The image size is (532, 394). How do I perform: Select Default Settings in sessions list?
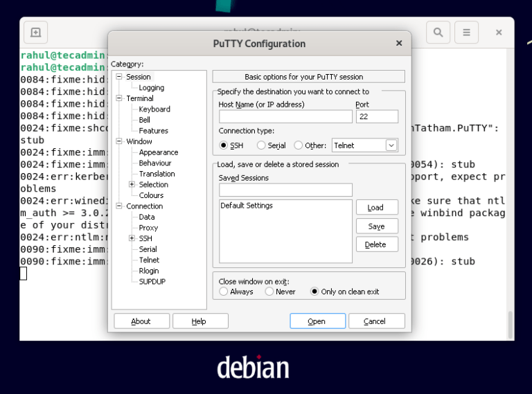(x=247, y=206)
